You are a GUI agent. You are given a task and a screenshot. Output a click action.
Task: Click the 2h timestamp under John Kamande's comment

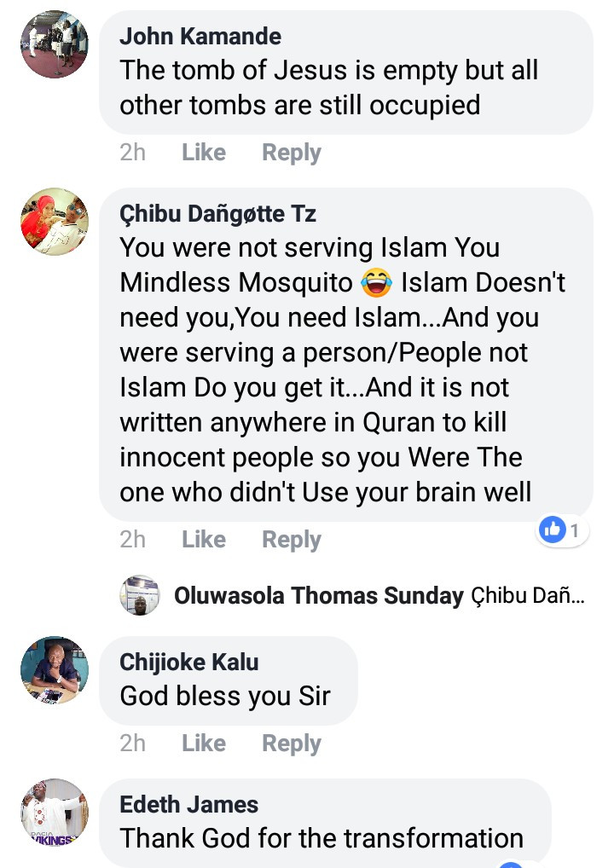click(x=133, y=153)
